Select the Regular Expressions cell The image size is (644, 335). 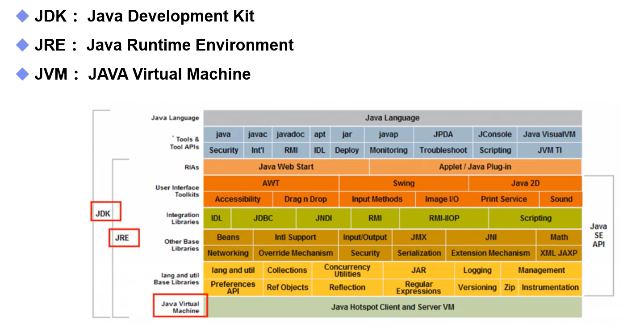coord(418,288)
